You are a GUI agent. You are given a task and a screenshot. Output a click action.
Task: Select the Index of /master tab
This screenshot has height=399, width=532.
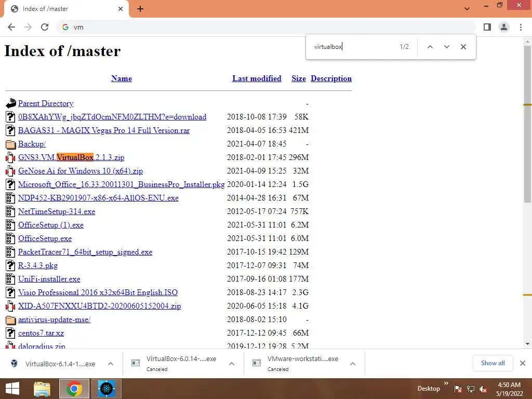coord(66,9)
